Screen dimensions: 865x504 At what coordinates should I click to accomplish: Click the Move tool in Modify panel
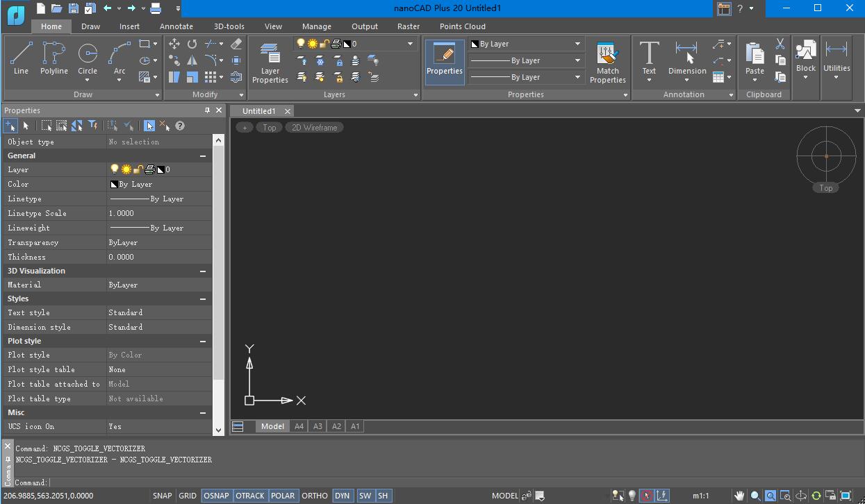(x=174, y=44)
